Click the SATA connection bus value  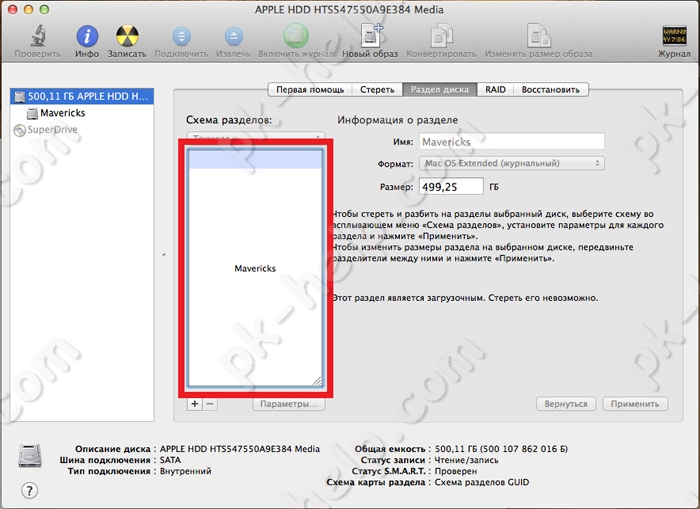[170, 460]
